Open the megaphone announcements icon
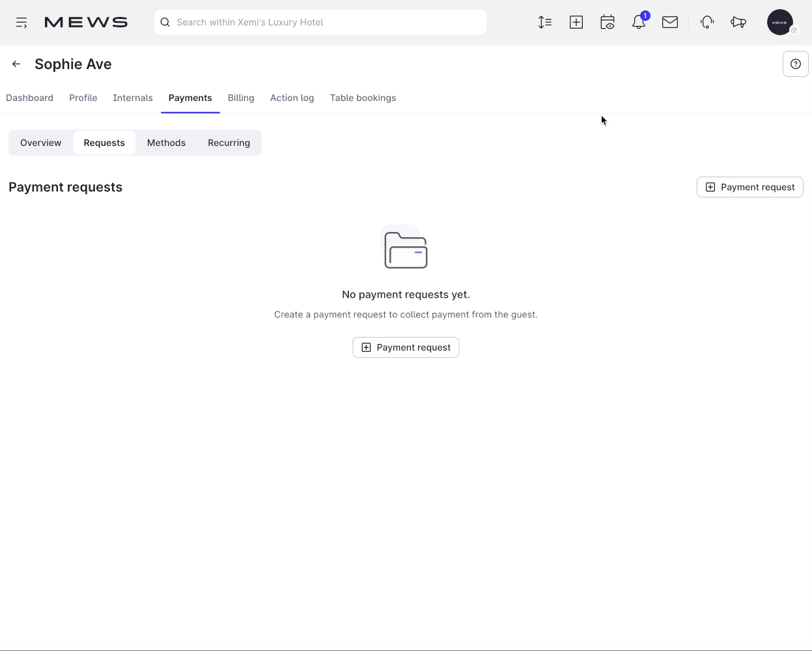The image size is (812, 651). coord(738,22)
